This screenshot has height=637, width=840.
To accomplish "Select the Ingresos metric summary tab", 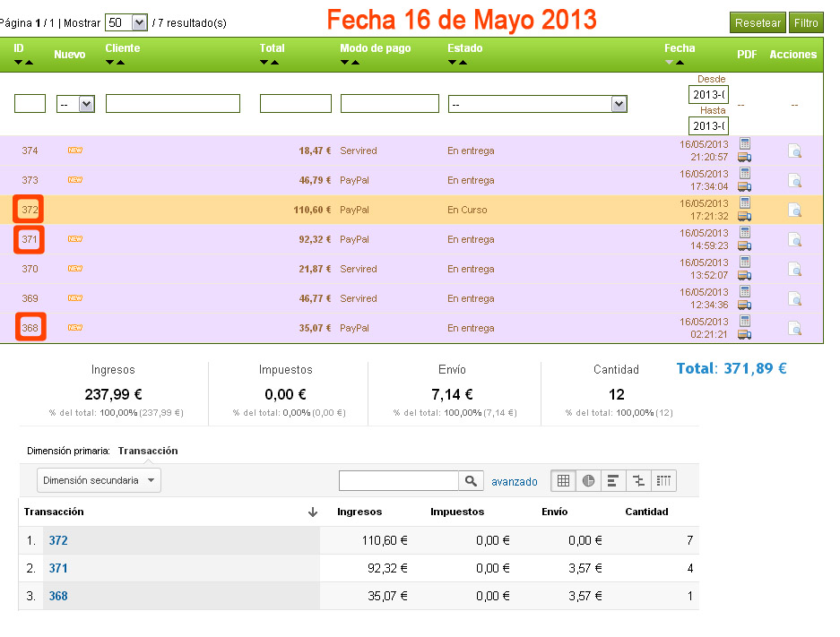I will tap(113, 392).
